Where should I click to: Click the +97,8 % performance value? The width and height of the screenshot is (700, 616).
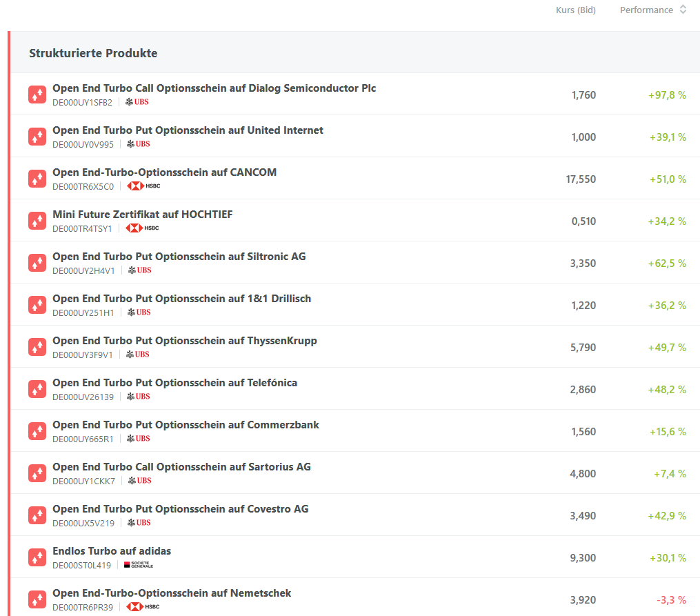point(667,95)
